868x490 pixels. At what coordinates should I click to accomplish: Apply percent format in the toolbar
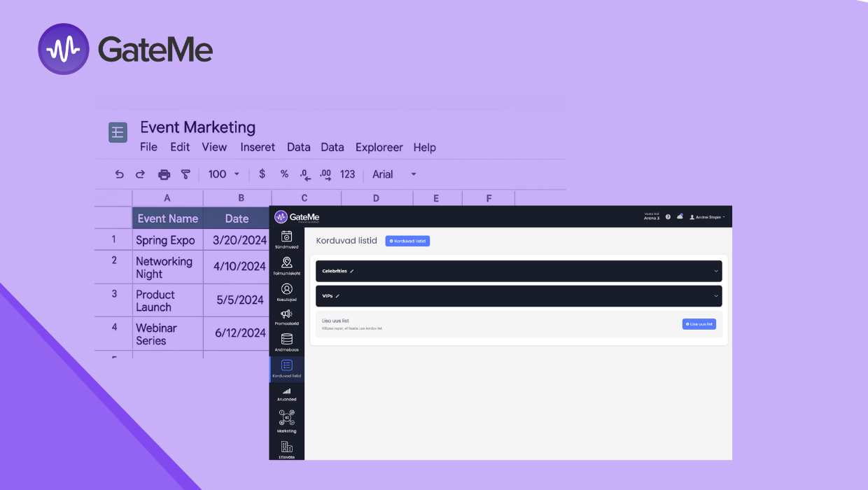tap(284, 174)
